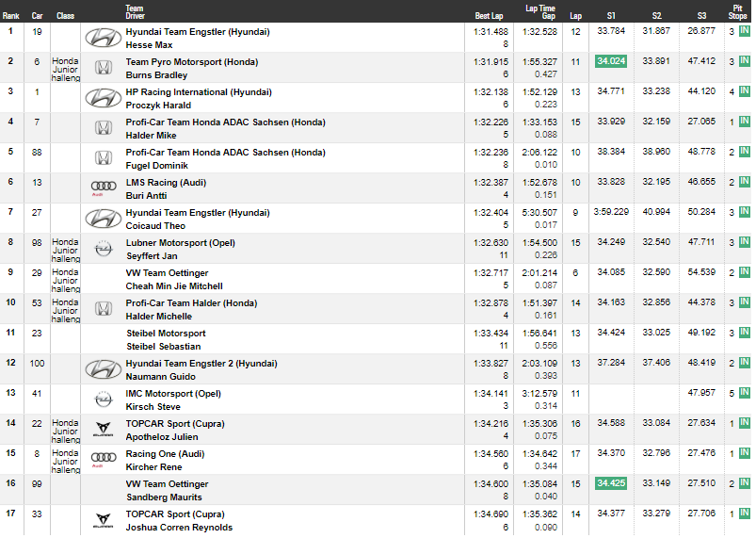756x538 pixels.
Task: Select Honda Junior Challenge class for car 22
Action: (66, 432)
